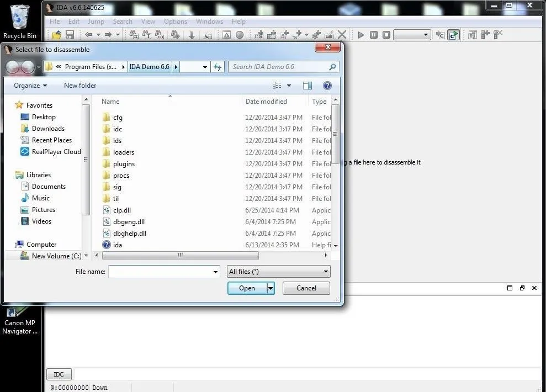Click the create ASCII string icon
This screenshot has height=392, width=546.
tap(284, 35)
